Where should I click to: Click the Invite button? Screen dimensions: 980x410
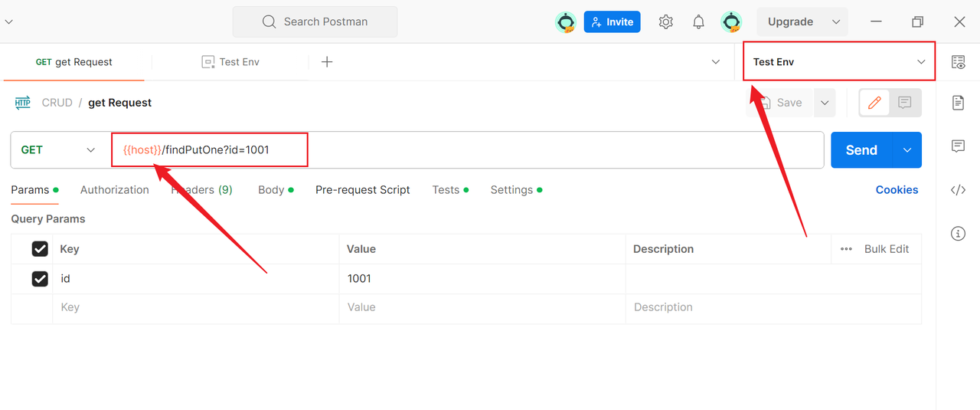612,22
